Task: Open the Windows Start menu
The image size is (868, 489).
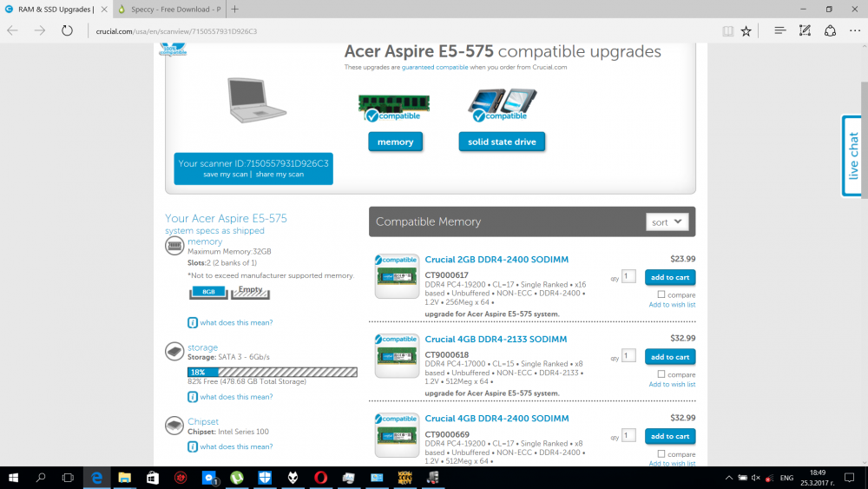Action: pos(13,478)
